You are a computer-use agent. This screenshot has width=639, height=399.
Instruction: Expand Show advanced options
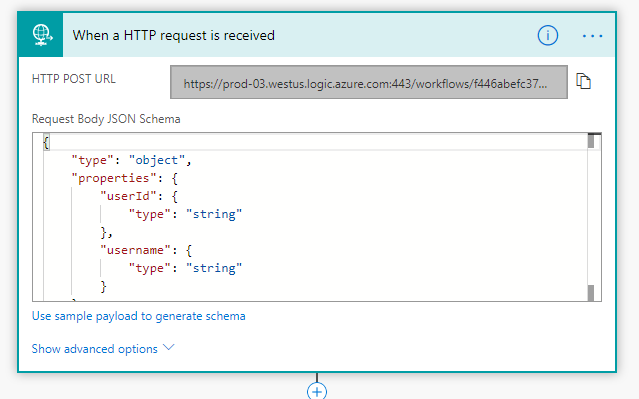(x=103, y=349)
